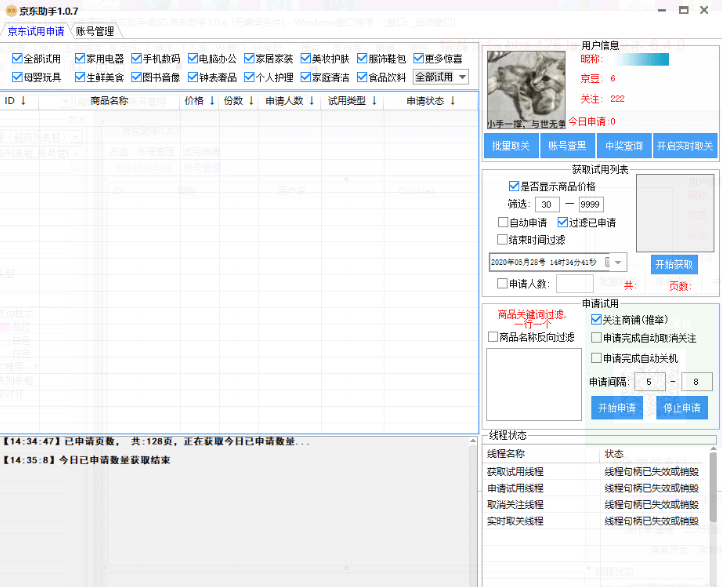This screenshot has width=722, height=587.
Task: Click the 开启实时取关 button
Action: point(685,146)
